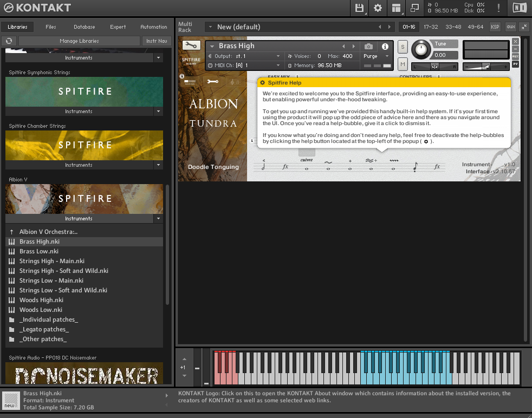Show rack page 33-48

(453, 27)
